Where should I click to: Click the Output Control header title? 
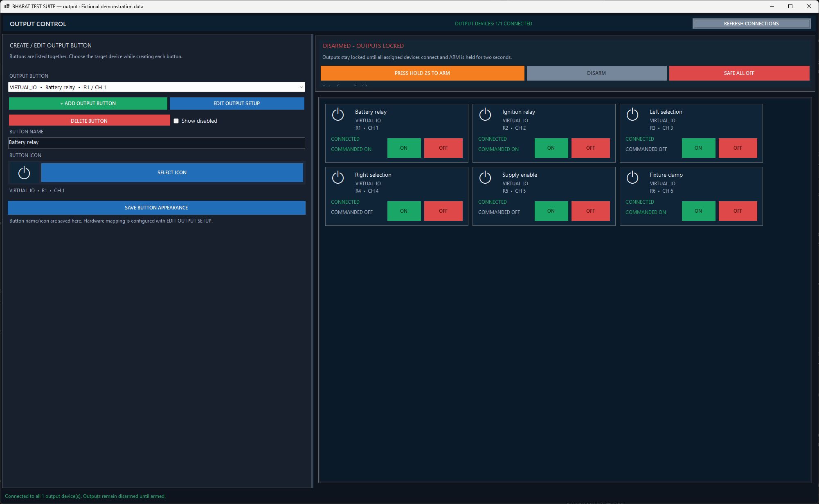point(38,24)
